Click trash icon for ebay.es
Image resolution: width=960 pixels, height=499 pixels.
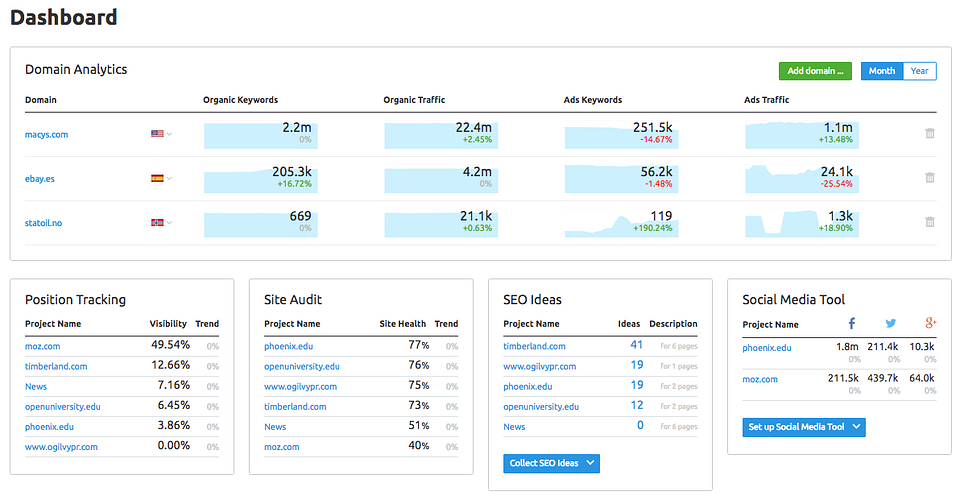tap(929, 178)
